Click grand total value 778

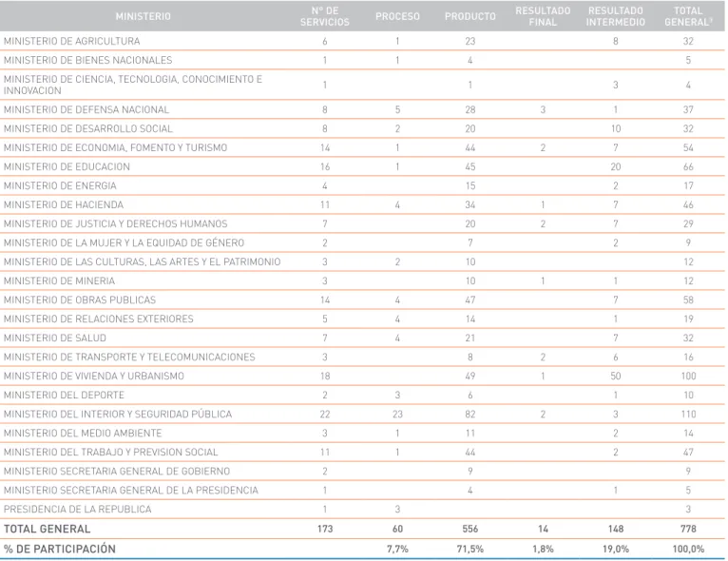688,529
